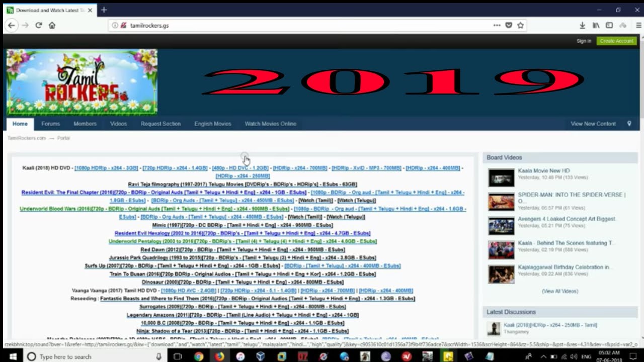
Task: Click the TamilRockers logo banner
Action: tap(82, 82)
